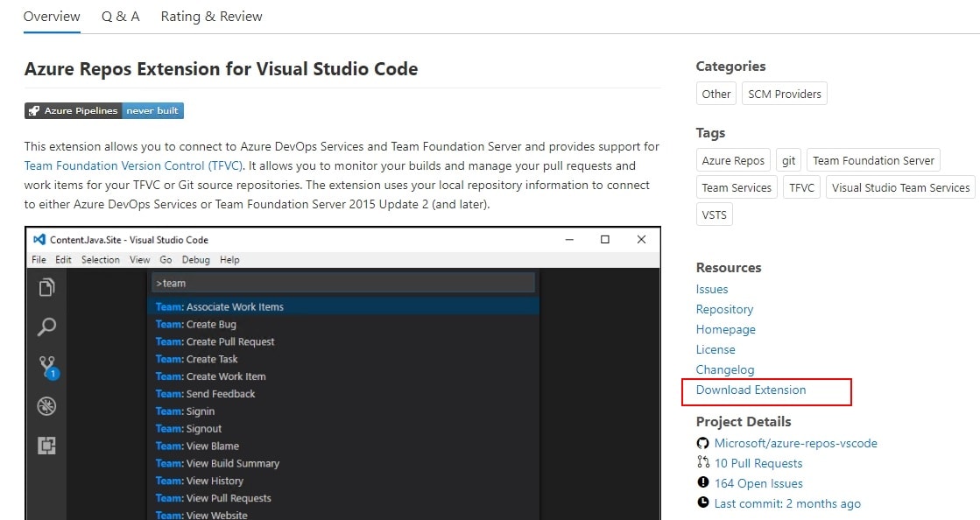Viewport: 980px width, 520px height.
Task: Select the Extensions icon in activity bar
Action: coord(47,446)
